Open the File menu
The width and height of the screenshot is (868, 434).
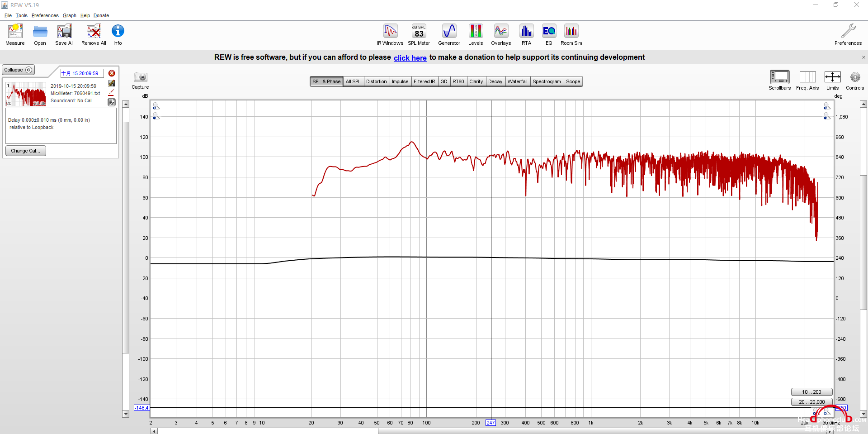[x=8, y=15]
